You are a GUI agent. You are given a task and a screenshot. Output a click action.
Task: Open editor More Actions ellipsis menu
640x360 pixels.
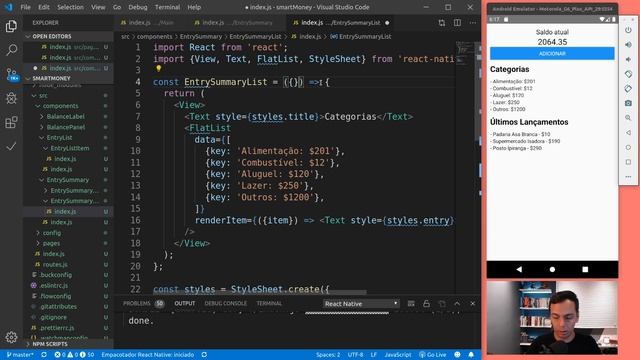[x=473, y=23]
